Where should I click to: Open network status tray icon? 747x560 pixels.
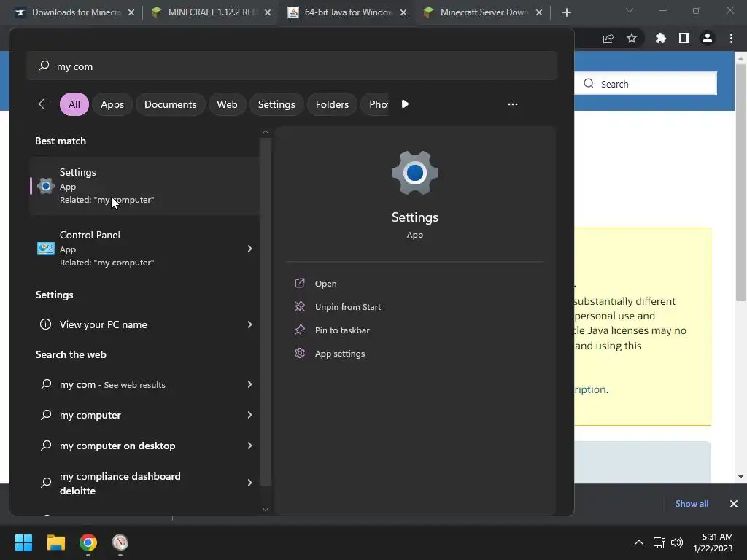pyautogui.click(x=659, y=542)
